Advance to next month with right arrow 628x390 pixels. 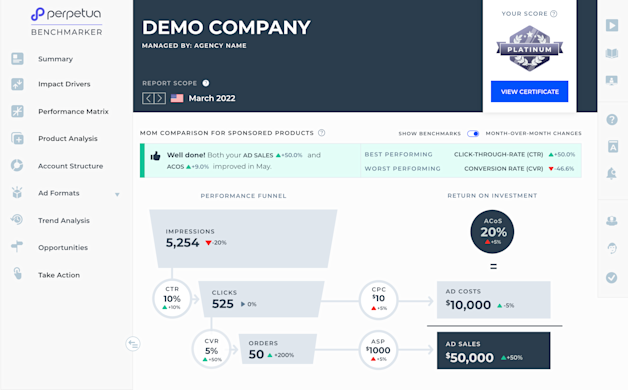point(160,98)
